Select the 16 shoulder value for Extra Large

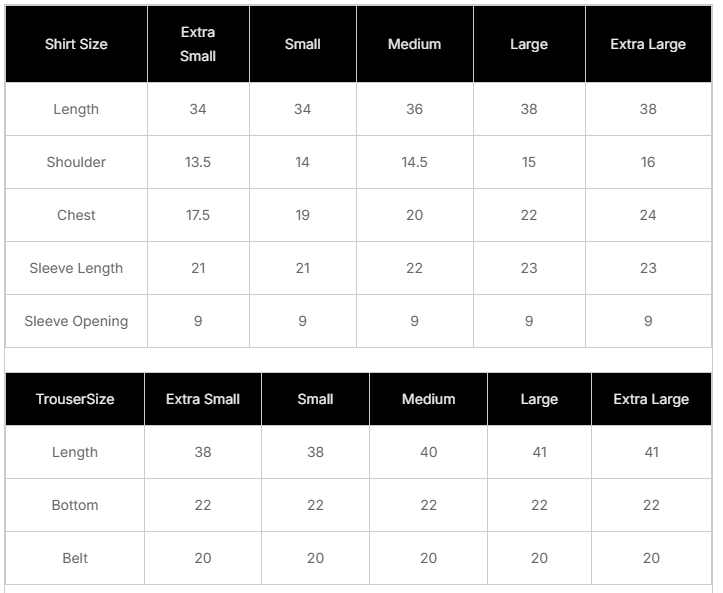point(648,162)
